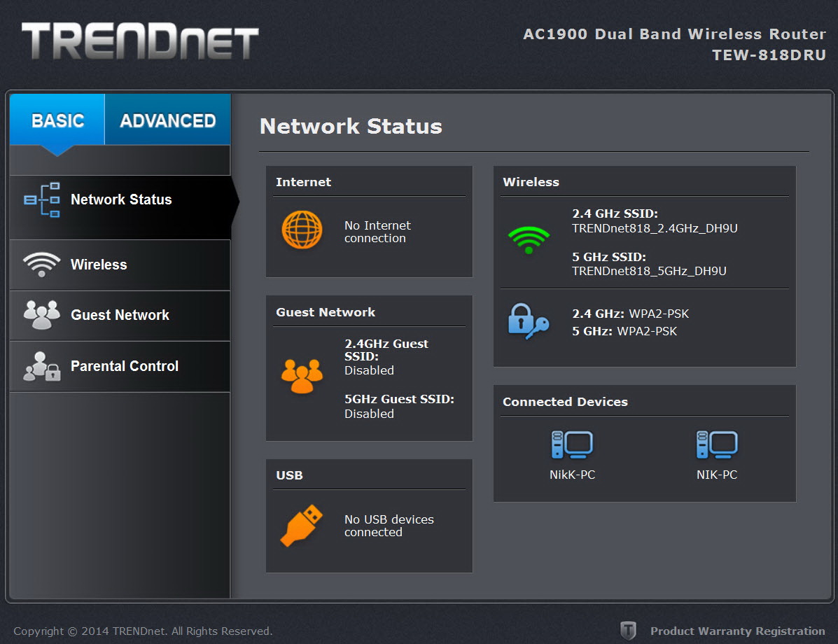Open Network Status in the sidebar
This screenshot has height=644, width=838.
tap(121, 207)
